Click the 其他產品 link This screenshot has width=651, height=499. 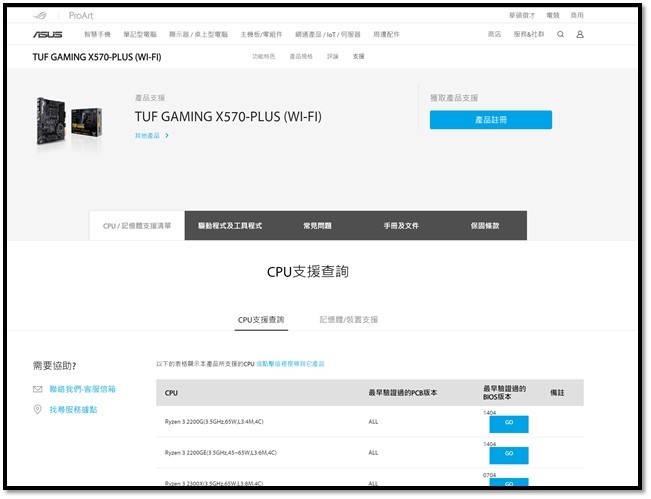coord(147,135)
